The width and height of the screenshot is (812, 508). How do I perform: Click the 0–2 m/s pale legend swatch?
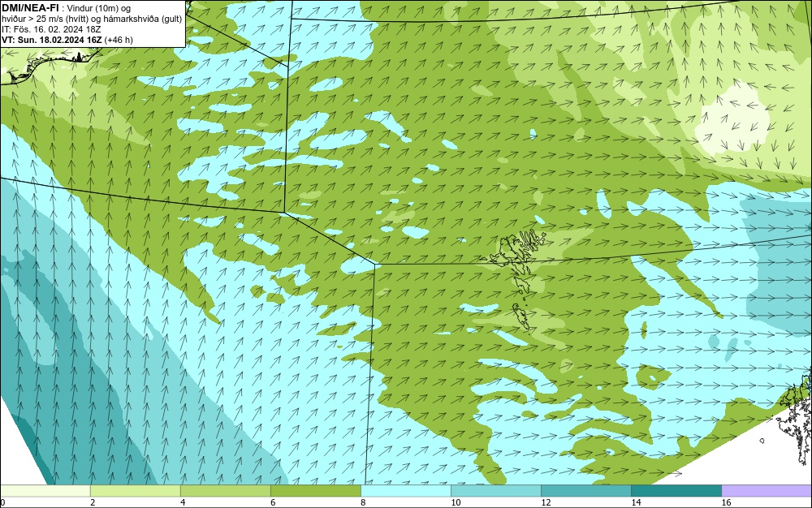[x=45, y=491]
